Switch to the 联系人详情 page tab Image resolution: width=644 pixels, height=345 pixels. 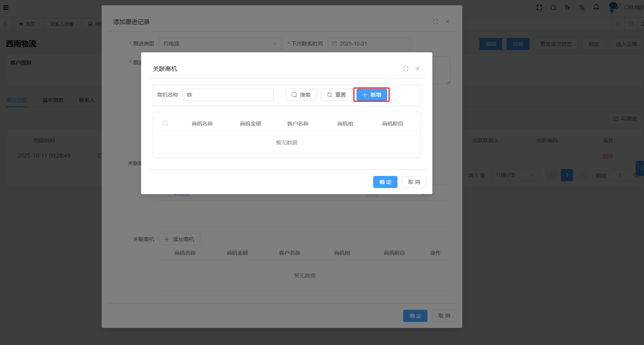(62, 24)
